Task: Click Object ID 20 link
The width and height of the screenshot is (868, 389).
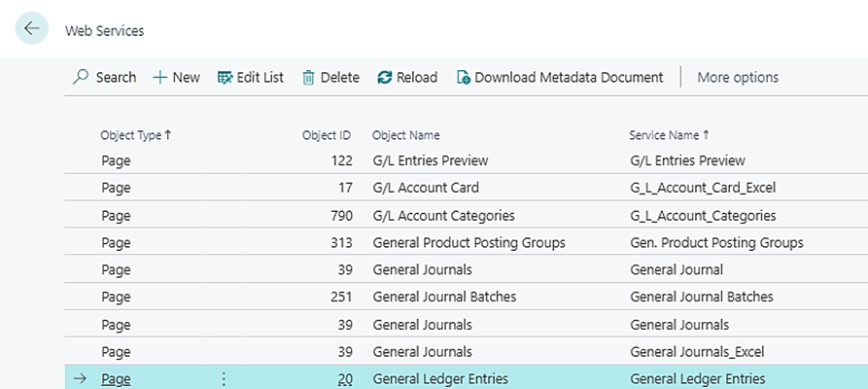Action: coord(345,379)
